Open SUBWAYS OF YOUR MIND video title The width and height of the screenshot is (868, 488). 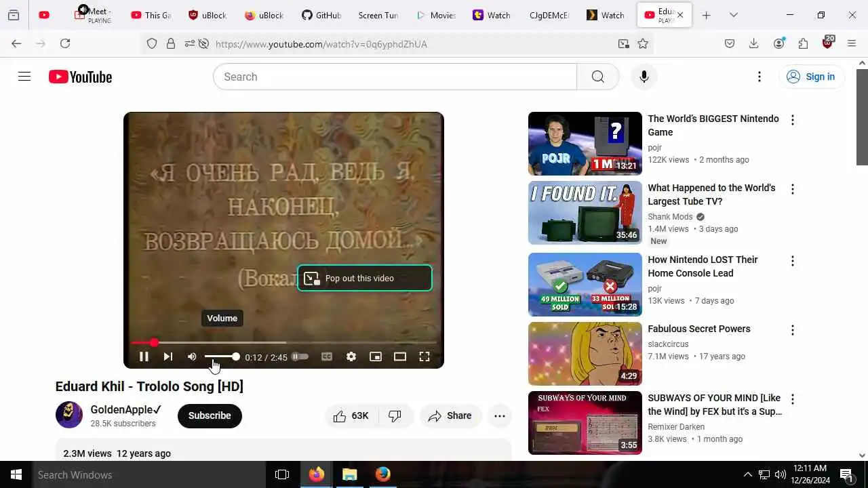click(715, 405)
